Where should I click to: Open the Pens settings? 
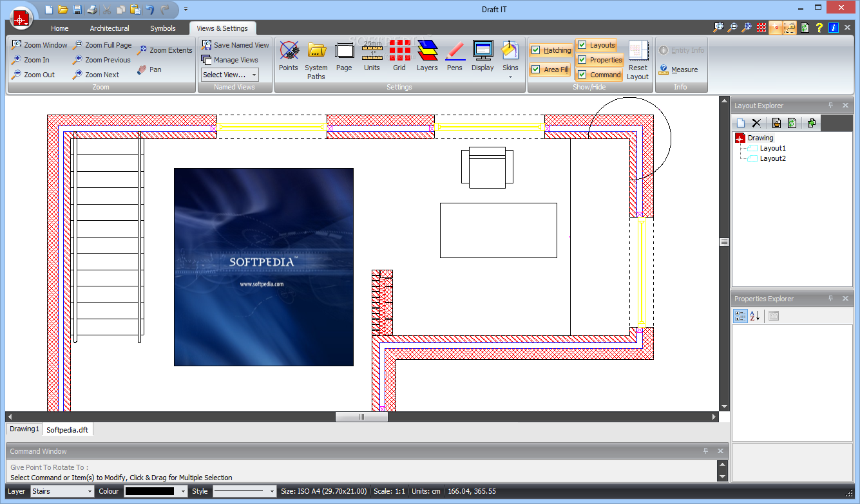[x=455, y=57]
